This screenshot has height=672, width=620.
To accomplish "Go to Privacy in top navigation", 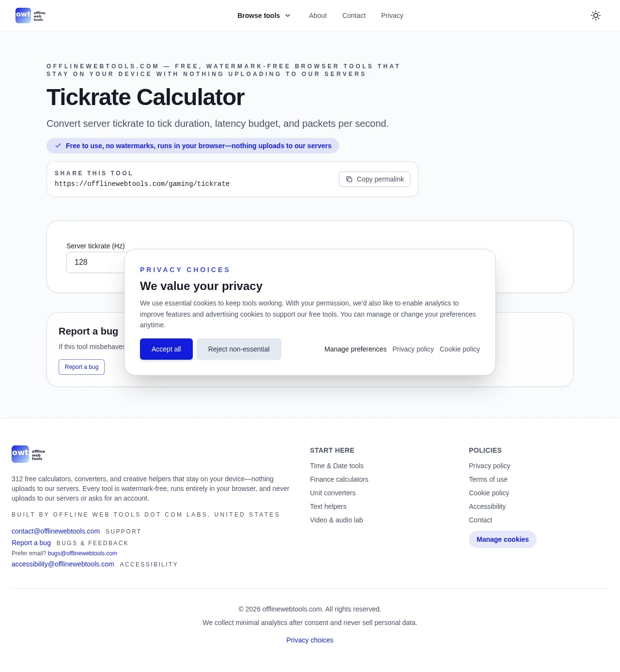I will point(392,15).
